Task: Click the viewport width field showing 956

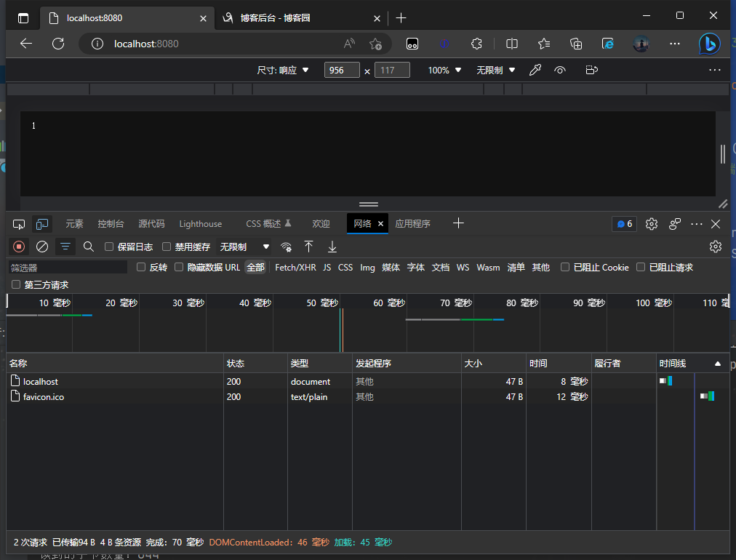Action: (342, 71)
